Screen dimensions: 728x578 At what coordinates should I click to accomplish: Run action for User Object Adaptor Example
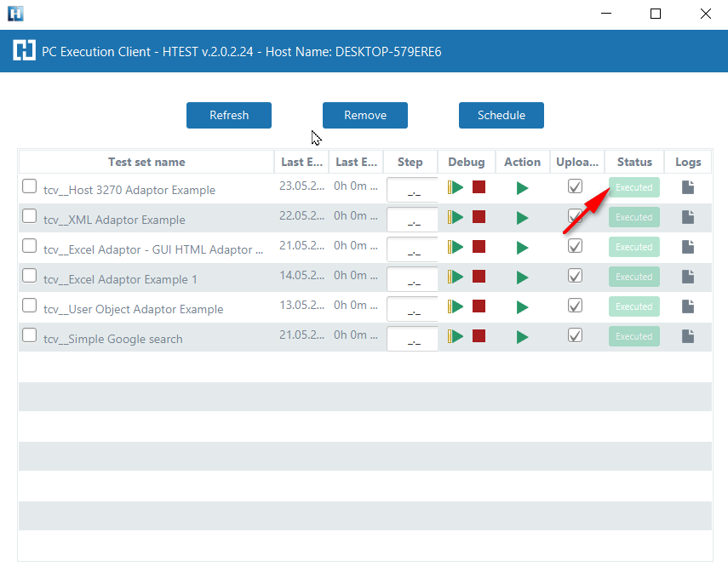pos(522,307)
